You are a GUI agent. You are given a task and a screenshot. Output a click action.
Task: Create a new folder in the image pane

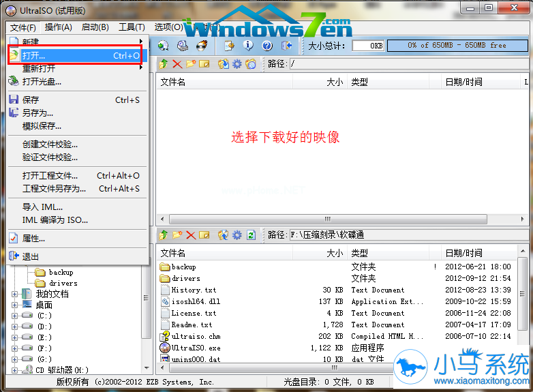191,63
